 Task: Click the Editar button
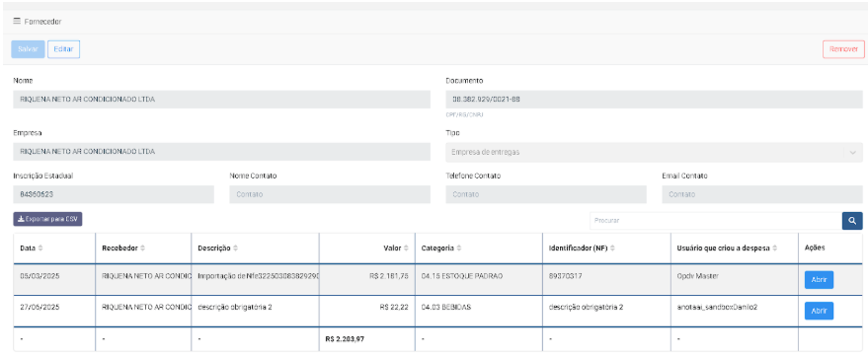tap(63, 49)
